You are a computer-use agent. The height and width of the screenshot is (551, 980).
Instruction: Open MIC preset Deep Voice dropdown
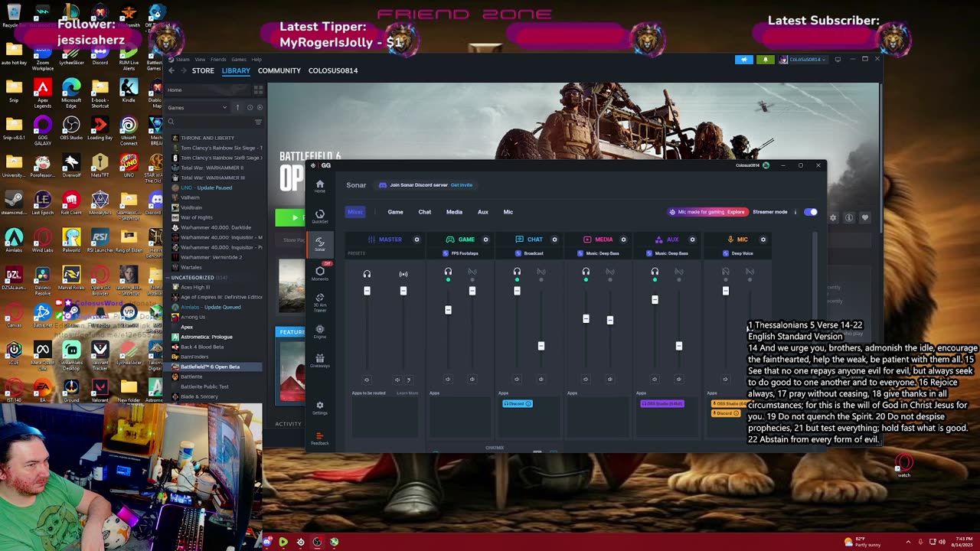[x=739, y=253]
